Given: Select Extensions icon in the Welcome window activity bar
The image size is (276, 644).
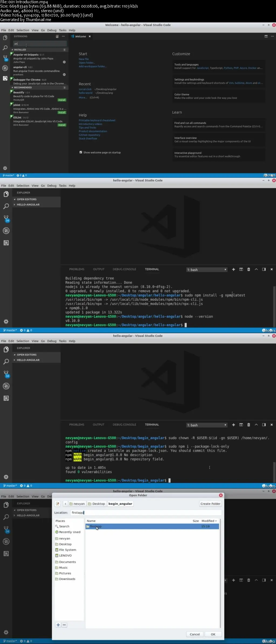Looking at the screenshot, I should pos(5,78).
